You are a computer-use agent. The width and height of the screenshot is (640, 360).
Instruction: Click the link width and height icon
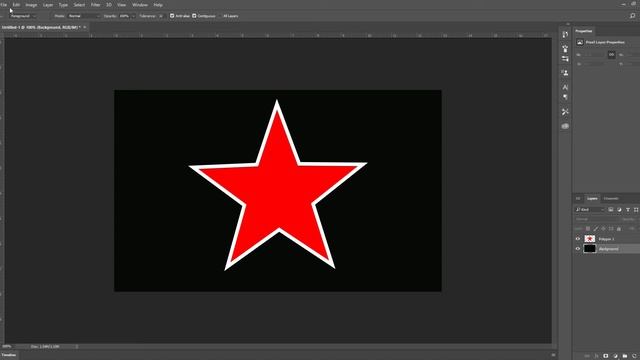(x=611, y=55)
